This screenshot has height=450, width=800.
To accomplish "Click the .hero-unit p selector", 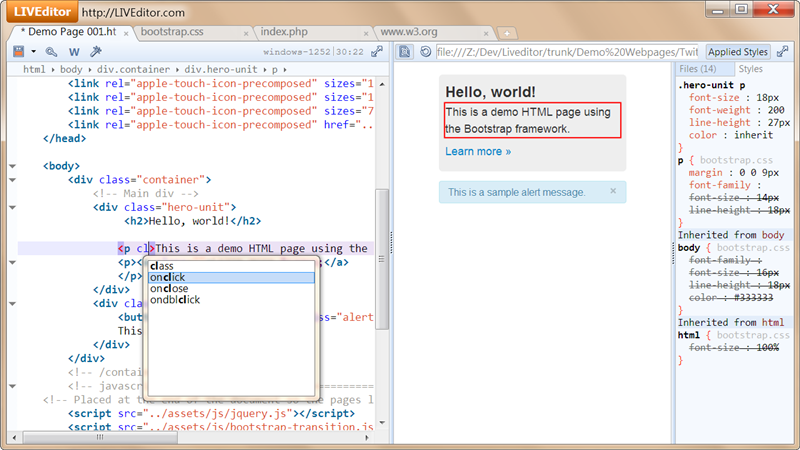I will click(x=712, y=85).
